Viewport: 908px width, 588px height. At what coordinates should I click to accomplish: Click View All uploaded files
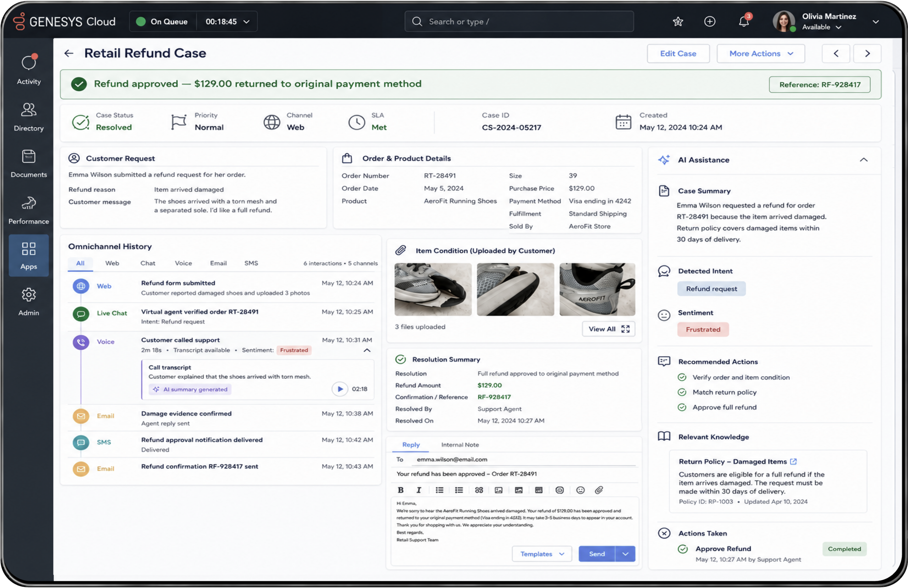click(609, 329)
